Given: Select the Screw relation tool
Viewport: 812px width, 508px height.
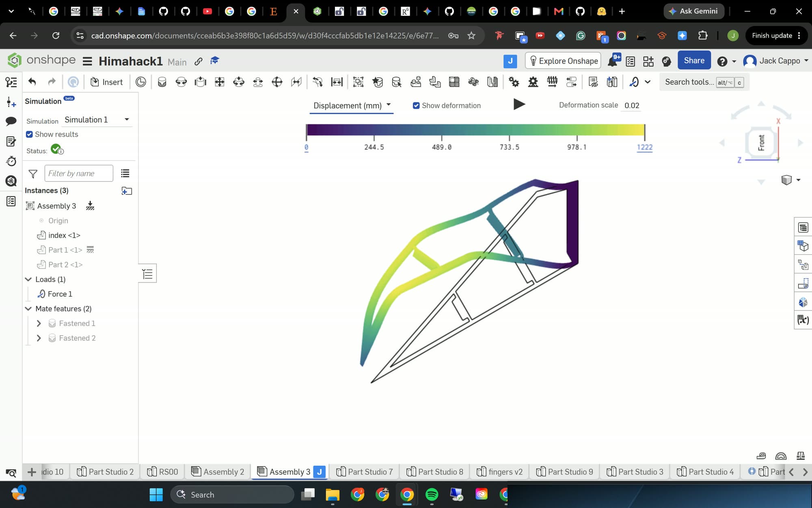Looking at the screenshot, I should 552,82.
